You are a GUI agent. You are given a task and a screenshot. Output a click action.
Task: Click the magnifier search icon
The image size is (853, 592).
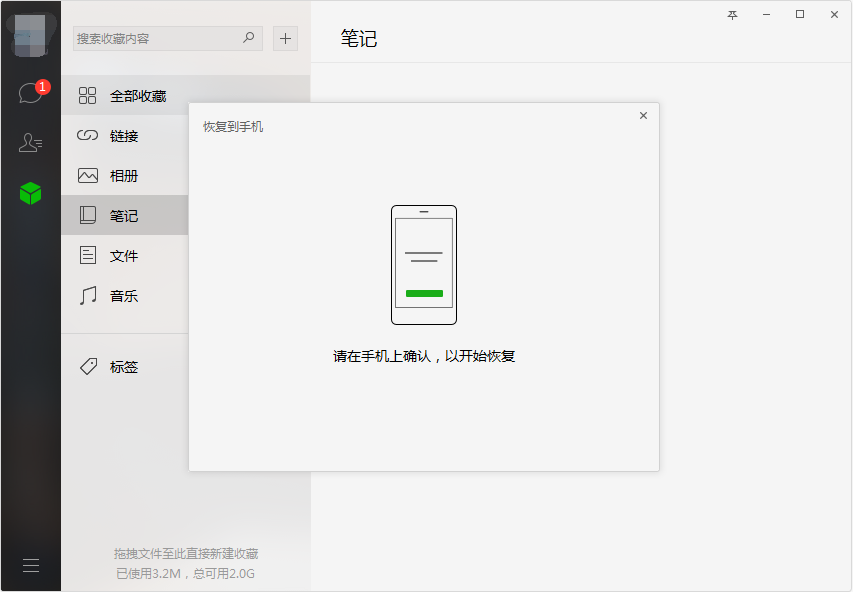(249, 38)
